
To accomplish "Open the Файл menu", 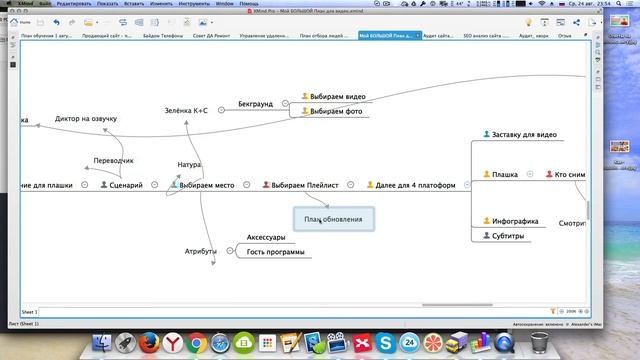I will 45,3.
